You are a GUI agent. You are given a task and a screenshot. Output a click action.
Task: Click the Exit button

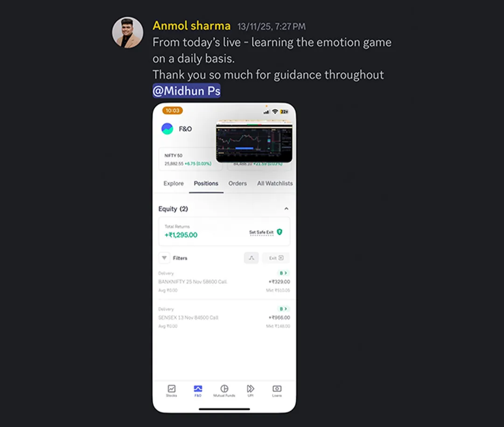point(276,258)
